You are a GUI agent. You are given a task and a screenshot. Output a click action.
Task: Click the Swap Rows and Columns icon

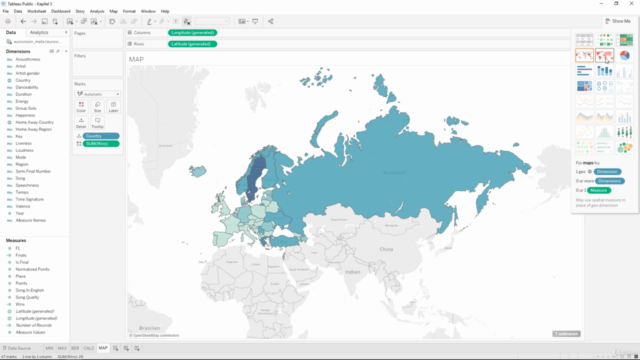pos(112,21)
